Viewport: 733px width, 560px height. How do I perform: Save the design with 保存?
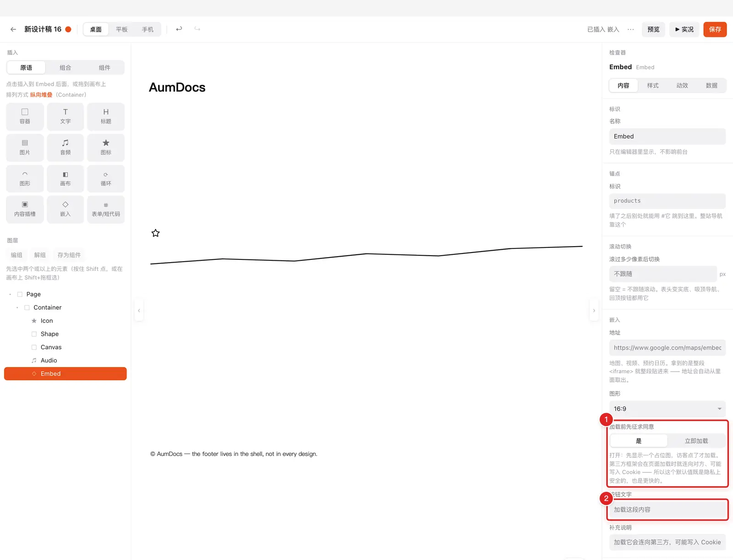tap(715, 29)
